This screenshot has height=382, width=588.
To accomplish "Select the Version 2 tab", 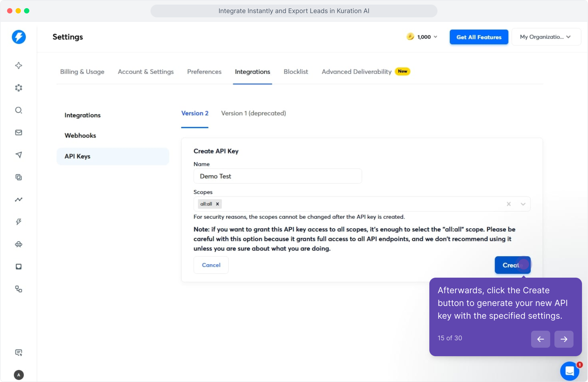I will click(x=195, y=113).
